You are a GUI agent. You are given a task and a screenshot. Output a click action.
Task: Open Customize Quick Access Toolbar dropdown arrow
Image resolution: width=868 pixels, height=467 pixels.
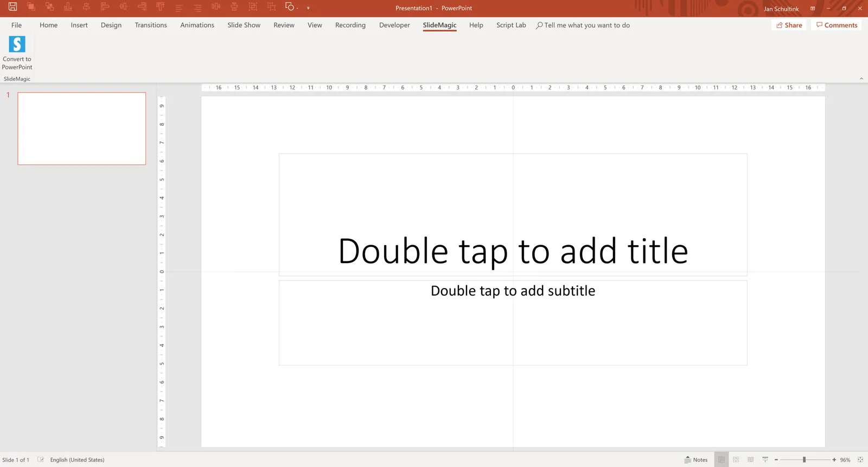(x=308, y=8)
